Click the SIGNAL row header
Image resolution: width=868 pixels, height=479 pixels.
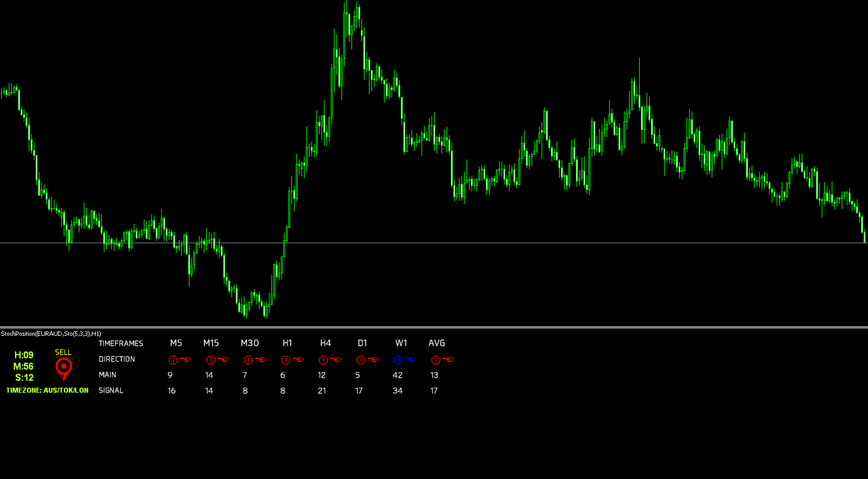111,391
